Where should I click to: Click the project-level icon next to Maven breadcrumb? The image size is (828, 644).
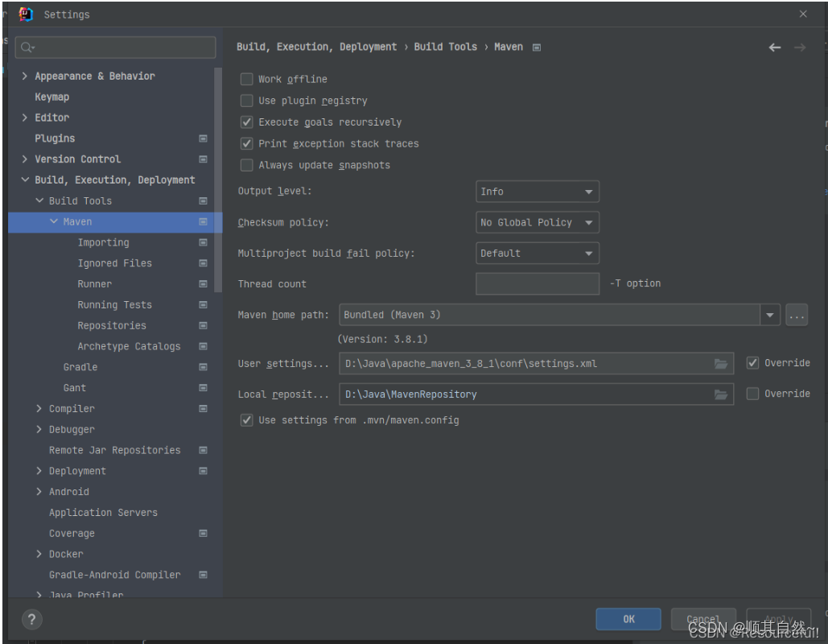pyautogui.click(x=537, y=47)
